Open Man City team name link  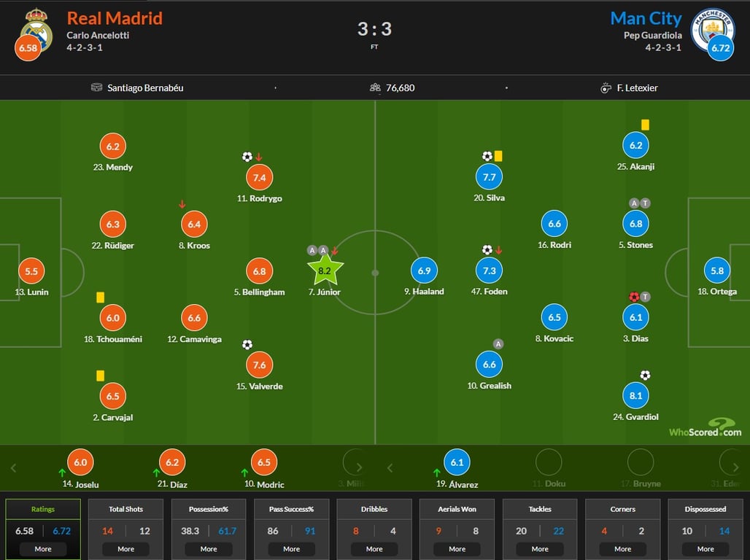(x=646, y=18)
